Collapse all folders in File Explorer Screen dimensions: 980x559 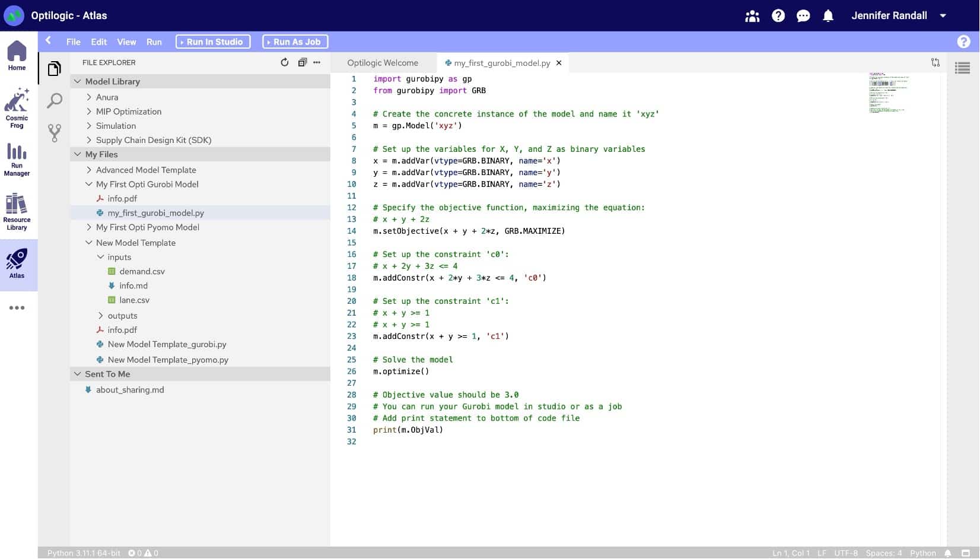pos(302,62)
